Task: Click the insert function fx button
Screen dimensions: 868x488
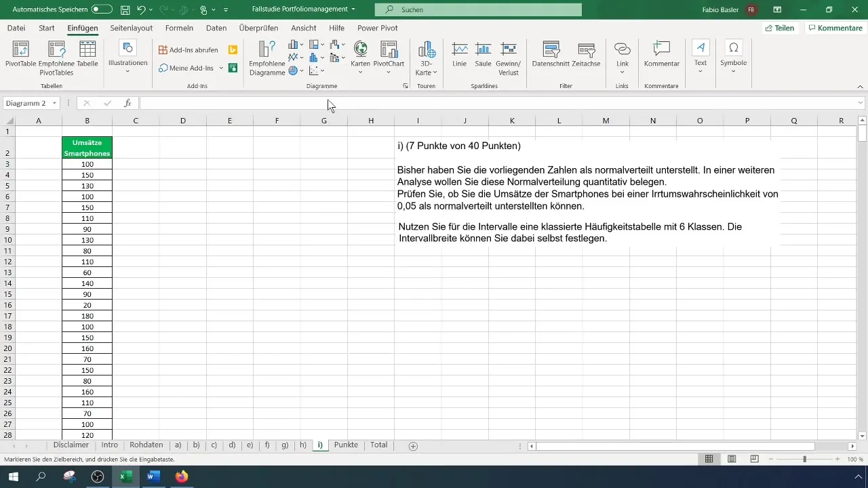Action: coord(127,103)
